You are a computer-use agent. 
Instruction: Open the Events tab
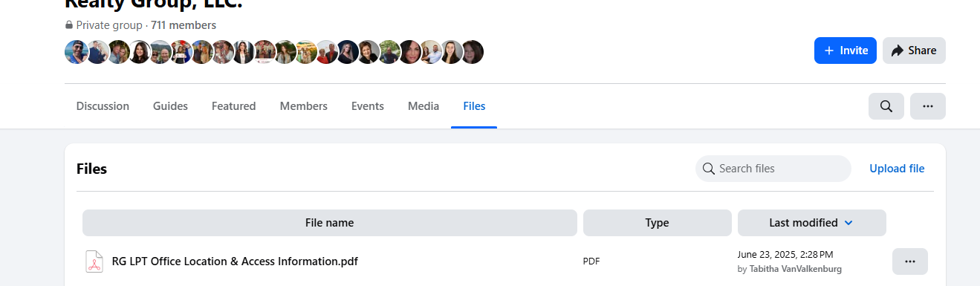(x=367, y=106)
